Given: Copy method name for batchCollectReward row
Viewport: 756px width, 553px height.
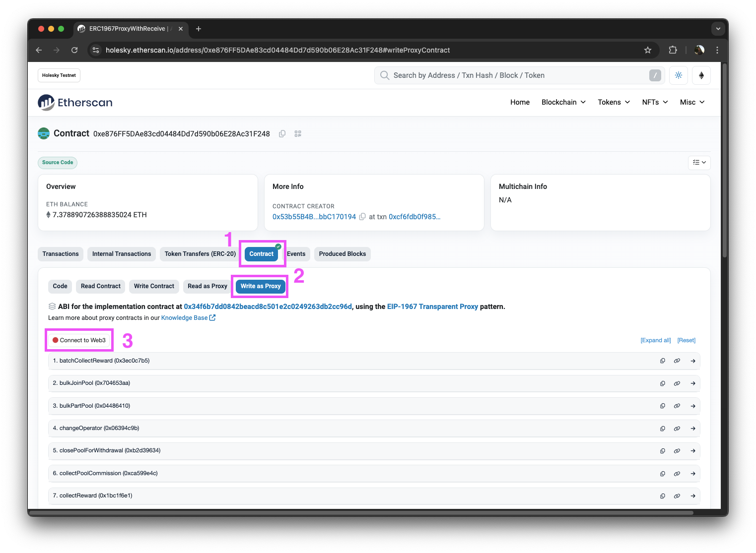Looking at the screenshot, I should coord(663,361).
